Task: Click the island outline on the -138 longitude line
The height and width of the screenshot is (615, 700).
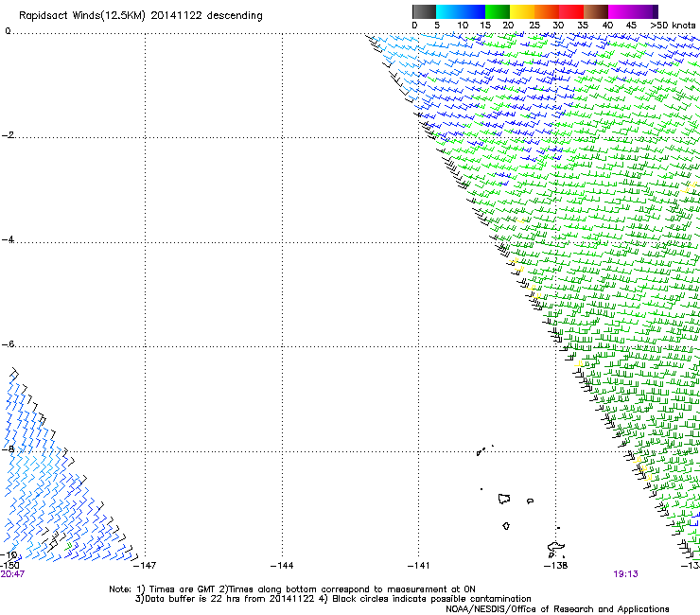Action: pyautogui.click(x=556, y=547)
